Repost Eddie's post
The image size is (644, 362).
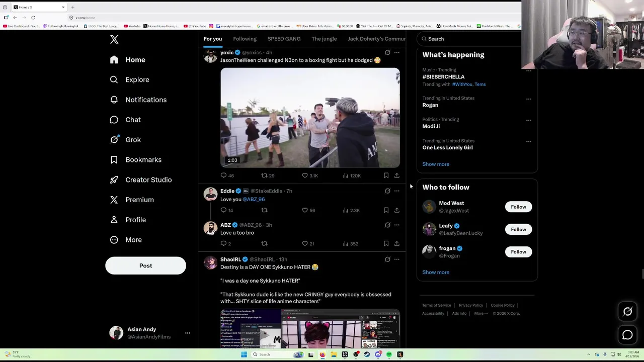point(264,210)
